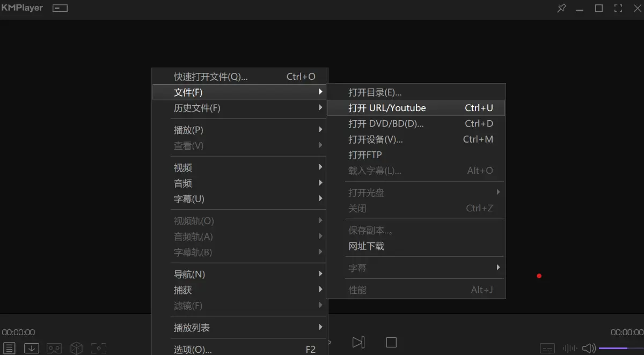Pin the player window on top
This screenshot has height=355, width=644.
pyautogui.click(x=561, y=8)
